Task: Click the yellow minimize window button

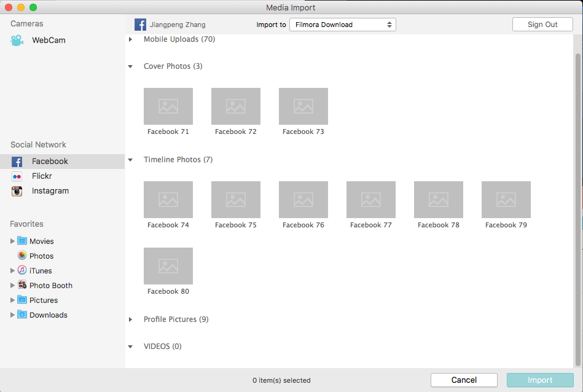Action: pyautogui.click(x=21, y=7)
